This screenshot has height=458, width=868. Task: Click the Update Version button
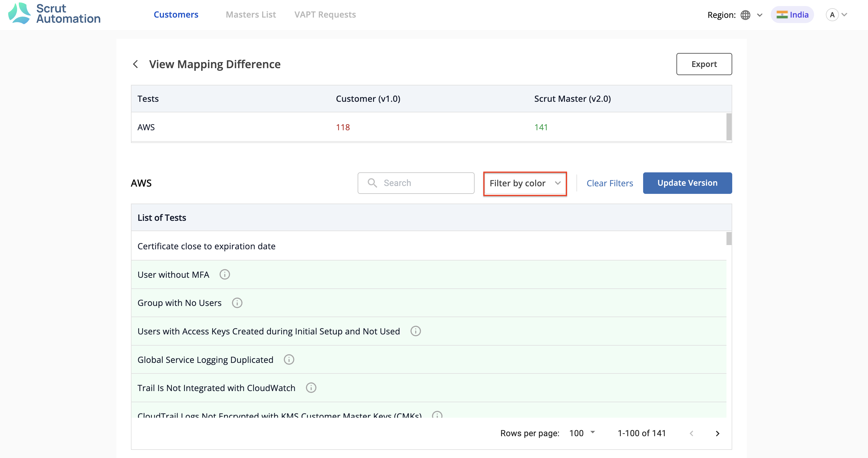click(687, 183)
